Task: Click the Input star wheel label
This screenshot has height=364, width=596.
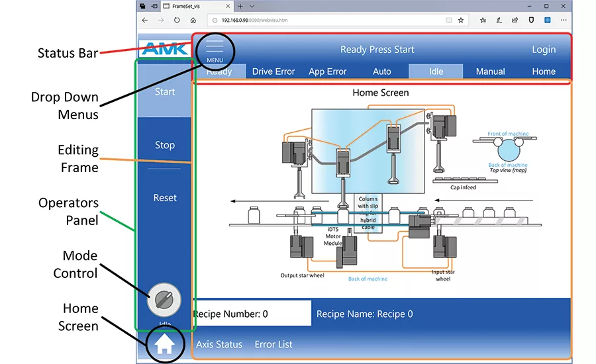Action: coord(443,275)
